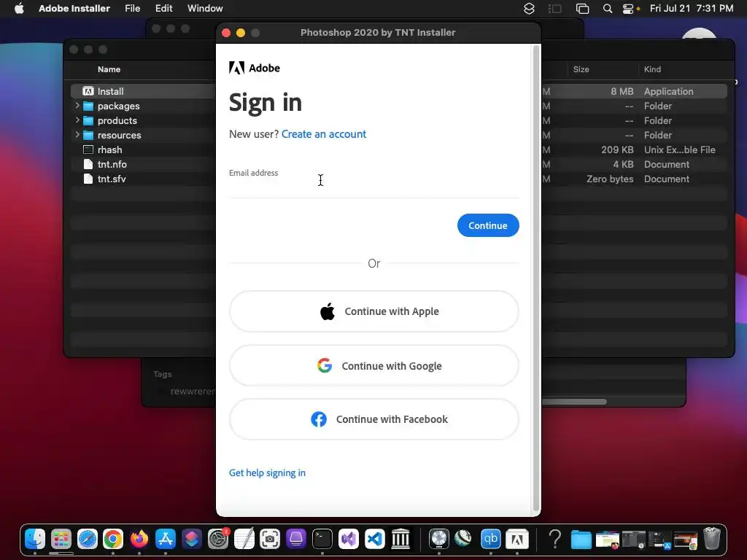Click the horizontal scrollbar in background window
747x560 pixels.
[575, 402]
